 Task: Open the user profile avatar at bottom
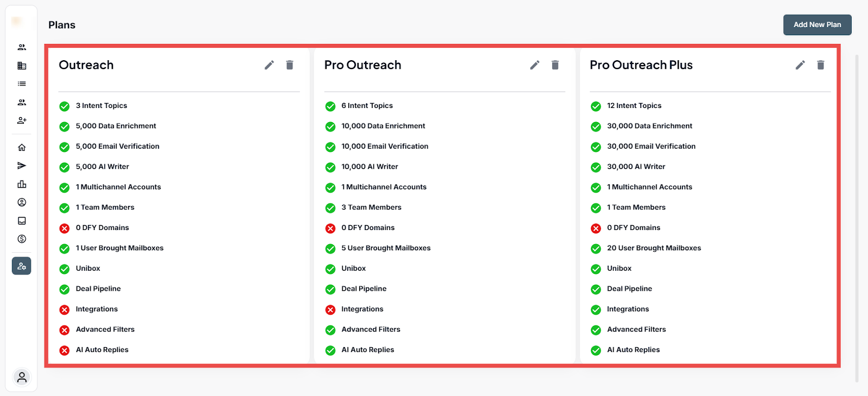click(x=22, y=377)
